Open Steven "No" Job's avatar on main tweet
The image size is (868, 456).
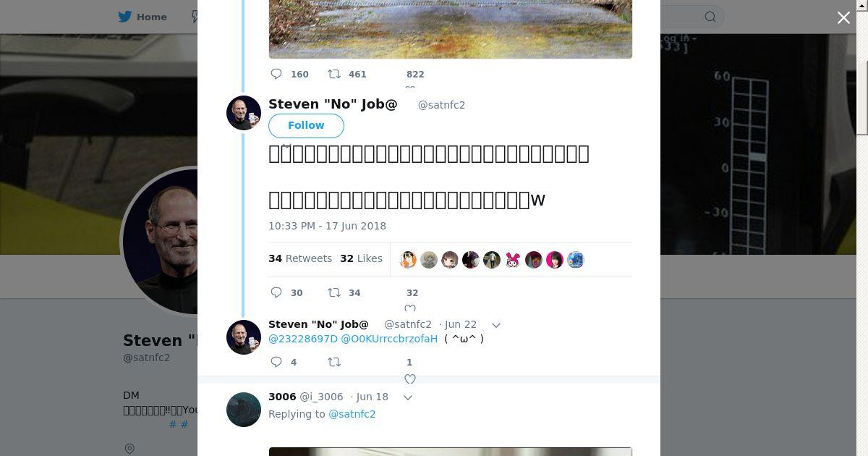(244, 113)
